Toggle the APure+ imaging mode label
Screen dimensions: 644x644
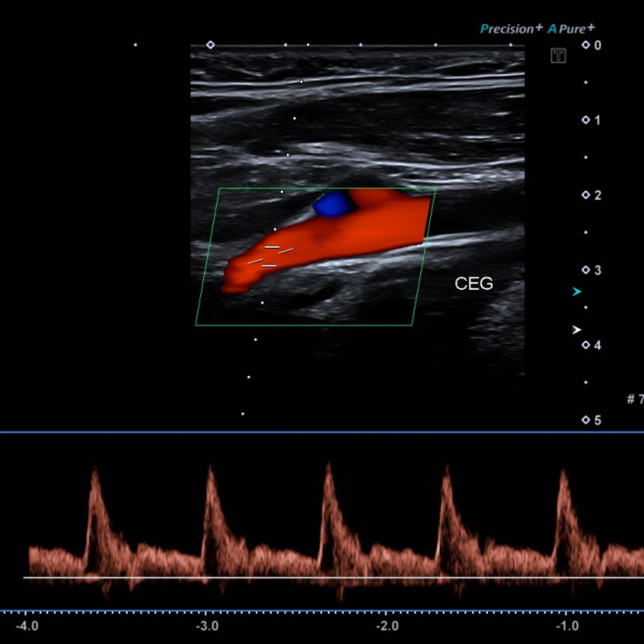pyautogui.click(x=570, y=29)
